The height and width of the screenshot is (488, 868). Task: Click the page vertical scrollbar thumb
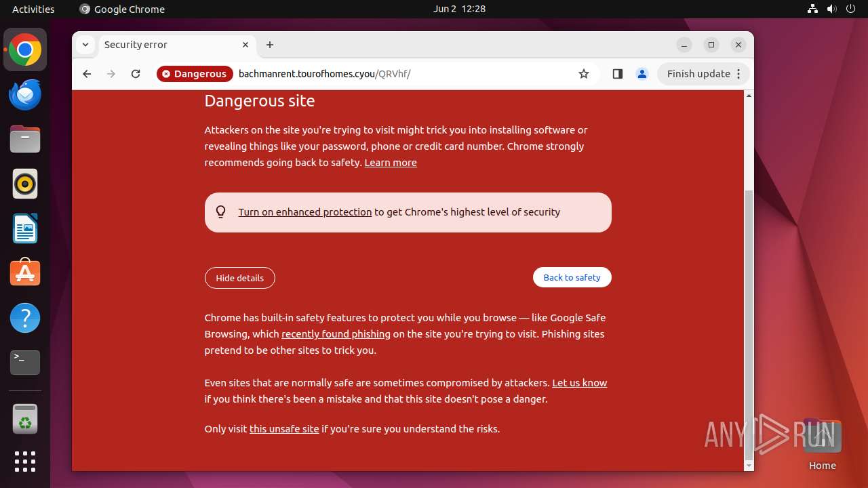click(749, 325)
